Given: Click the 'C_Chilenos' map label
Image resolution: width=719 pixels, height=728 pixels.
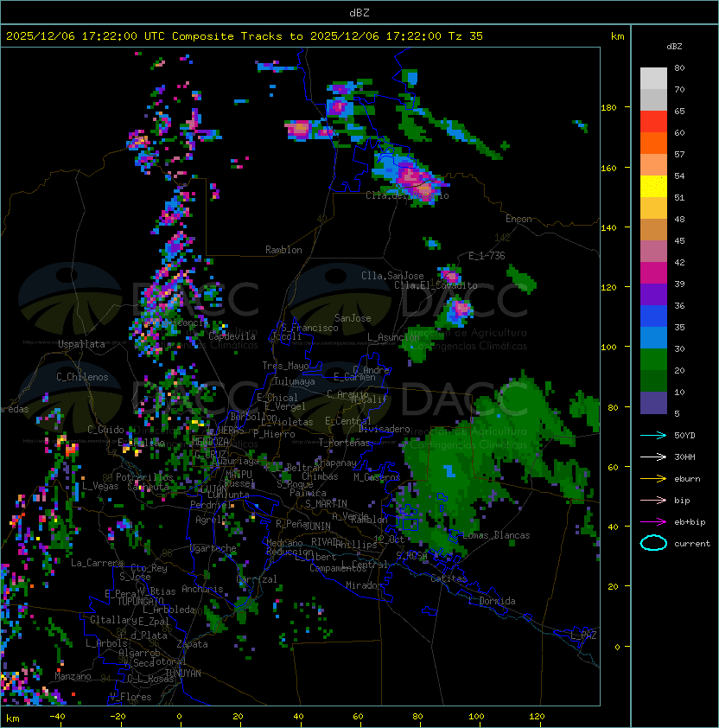Looking at the screenshot, I should [82, 377].
